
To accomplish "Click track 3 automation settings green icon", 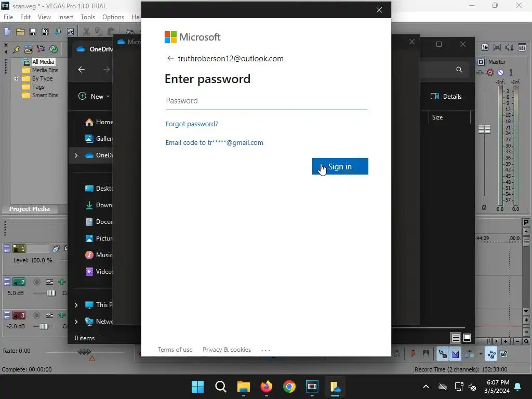I will [x=62, y=315].
